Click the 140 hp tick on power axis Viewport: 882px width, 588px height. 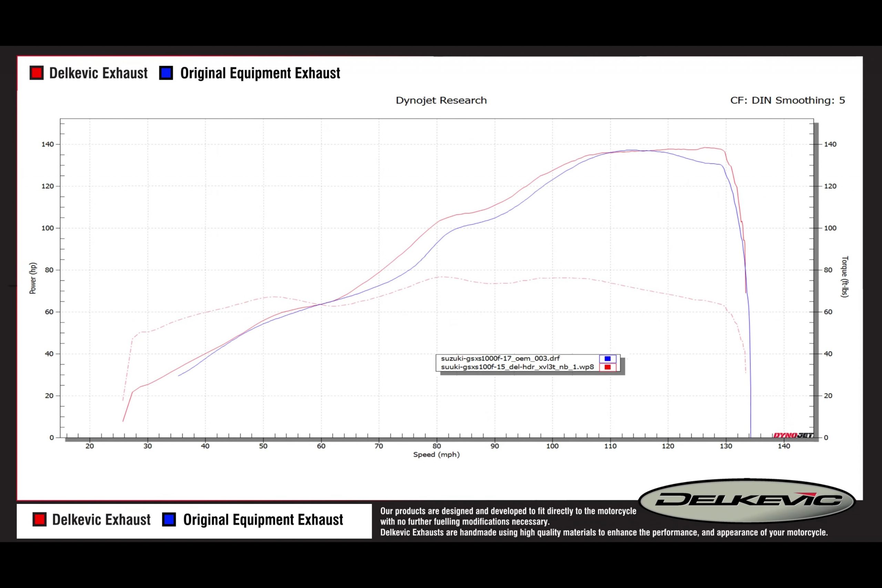point(48,144)
